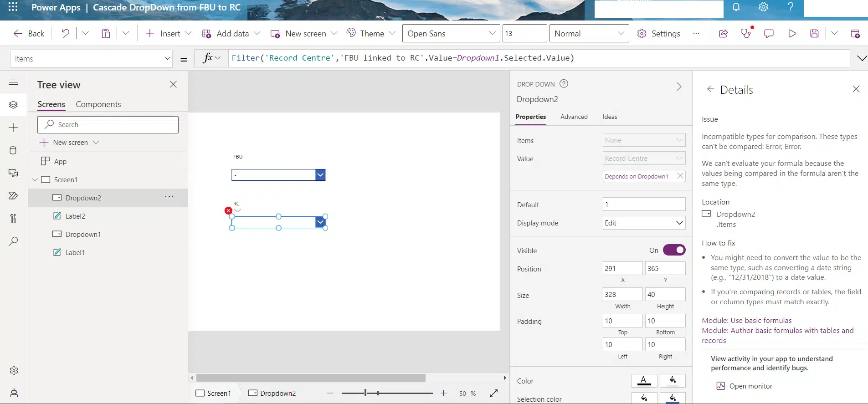Screen dimensions: 868x404
Task: Select the Properties tab
Action: 530,117
